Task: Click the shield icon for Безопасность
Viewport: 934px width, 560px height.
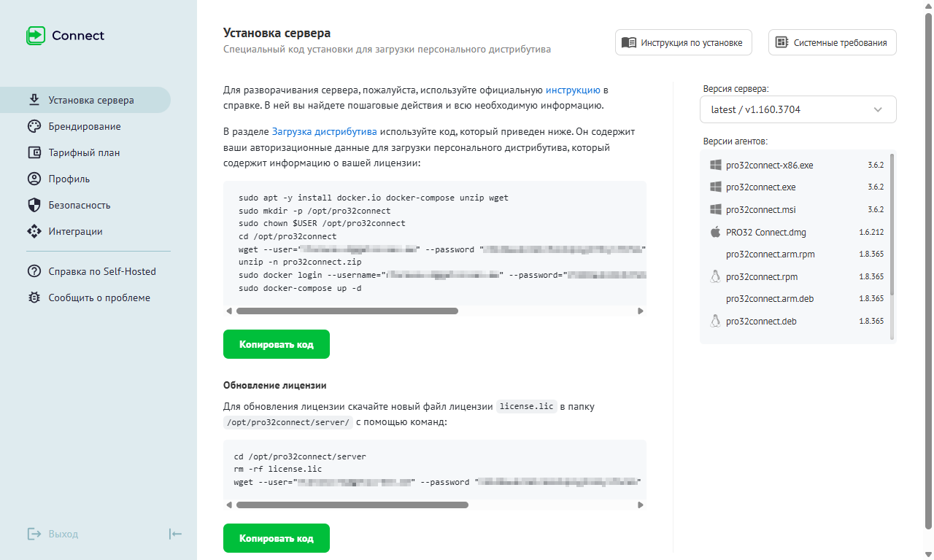Action: pos(34,206)
